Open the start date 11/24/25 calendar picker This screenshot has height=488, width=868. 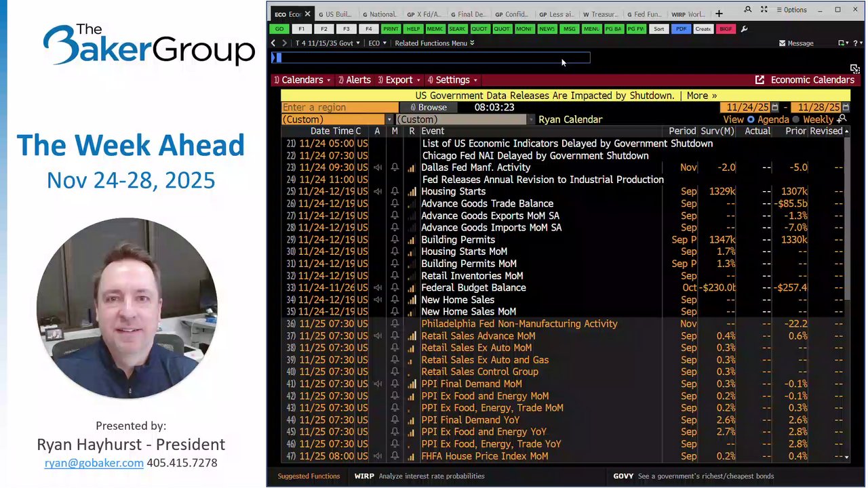click(775, 107)
